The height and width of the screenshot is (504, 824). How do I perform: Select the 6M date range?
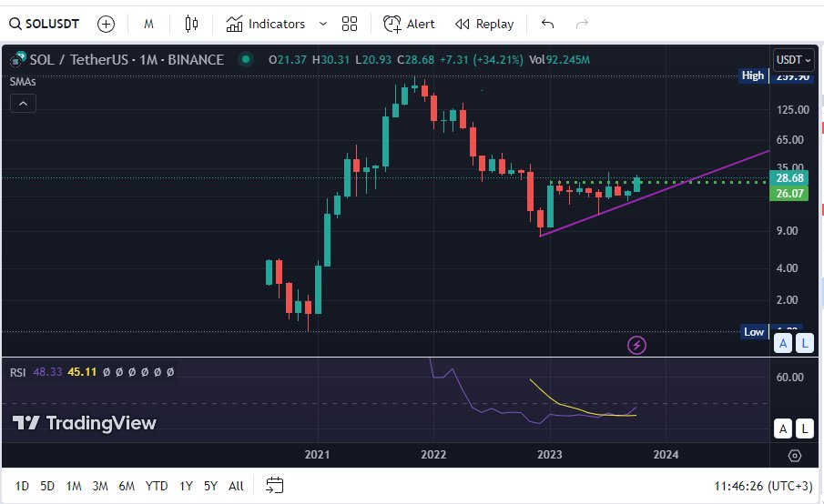pos(127,486)
